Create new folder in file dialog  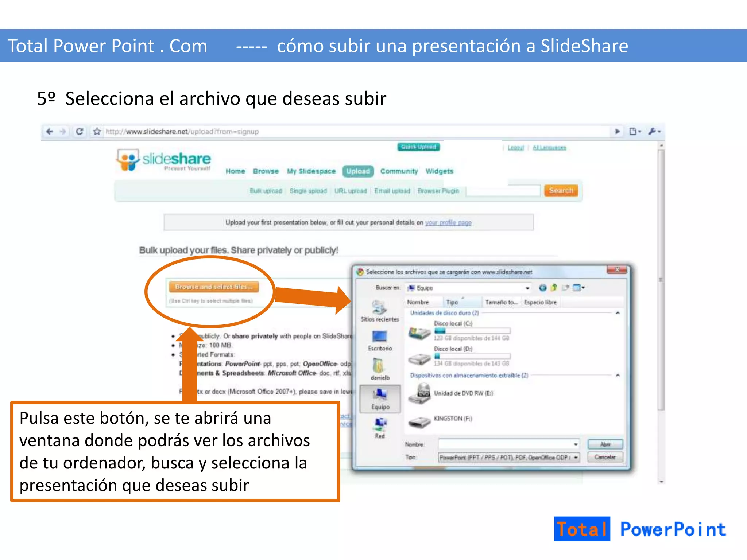pyautogui.click(x=565, y=288)
